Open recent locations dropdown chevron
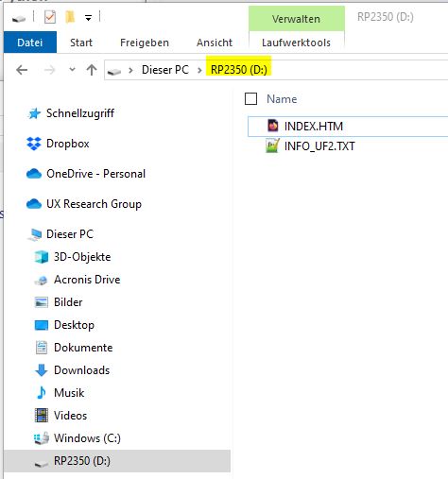 (x=72, y=69)
